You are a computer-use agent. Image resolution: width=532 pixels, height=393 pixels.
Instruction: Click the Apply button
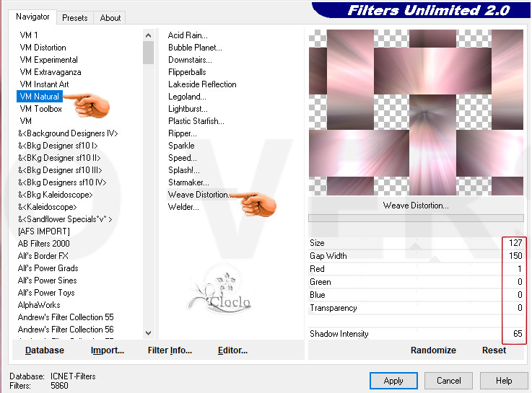(x=393, y=381)
